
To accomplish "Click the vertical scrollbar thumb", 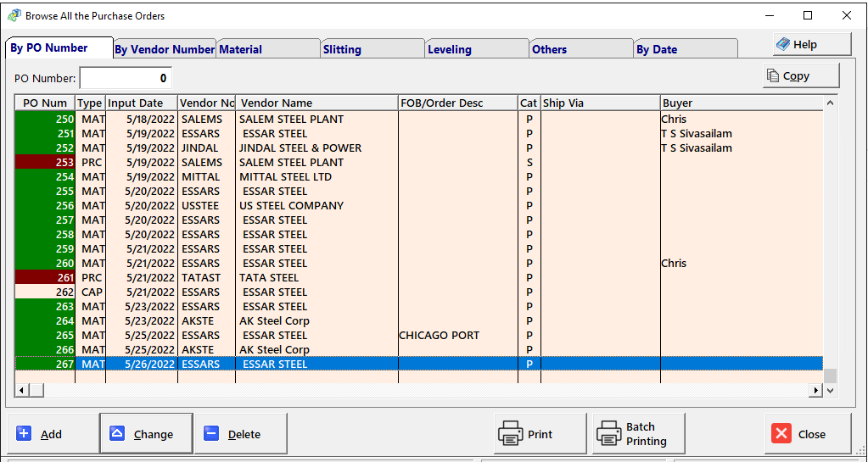I will tap(830, 376).
